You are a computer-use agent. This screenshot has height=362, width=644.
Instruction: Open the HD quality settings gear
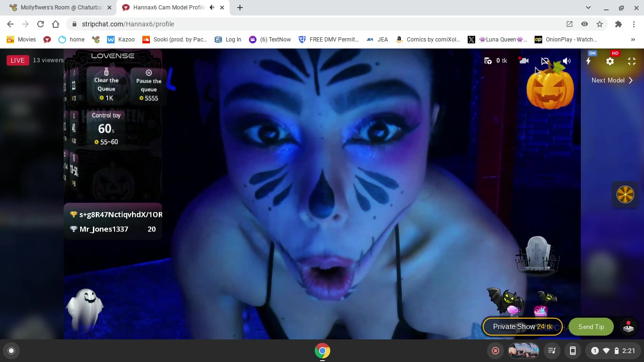(x=610, y=61)
